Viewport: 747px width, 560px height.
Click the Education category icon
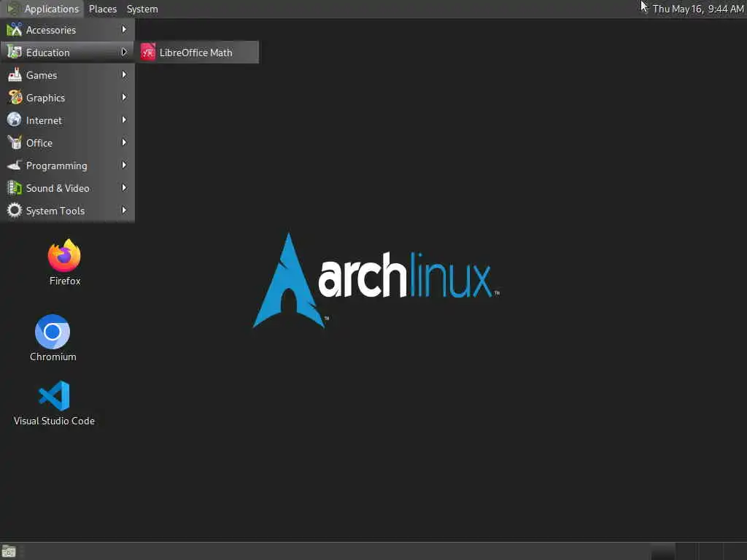[x=15, y=52]
